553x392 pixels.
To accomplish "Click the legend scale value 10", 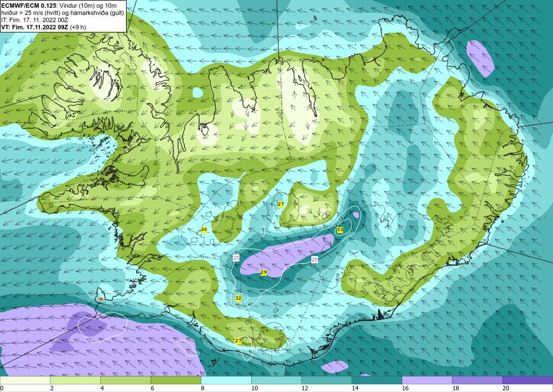I will 254,389.
